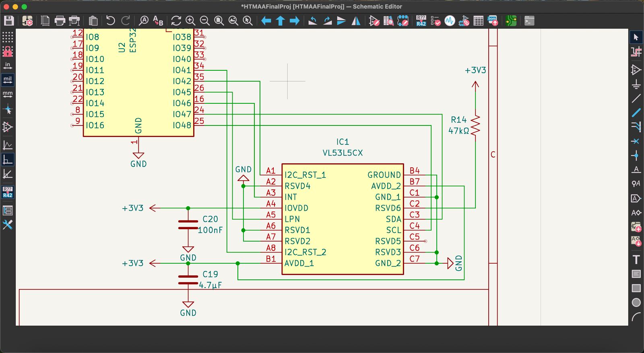The width and height of the screenshot is (644, 353).
Task: Open the Electrical Rules Checker
Action: (436, 21)
